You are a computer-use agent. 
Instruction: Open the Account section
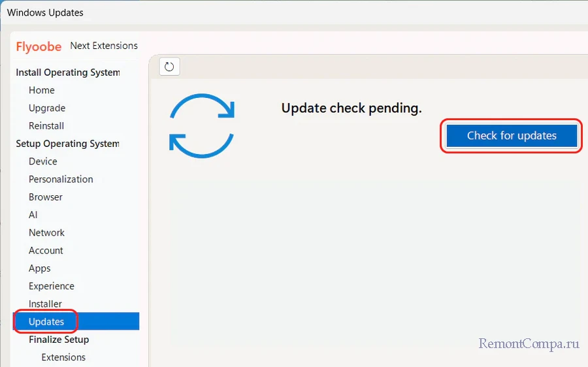click(46, 251)
